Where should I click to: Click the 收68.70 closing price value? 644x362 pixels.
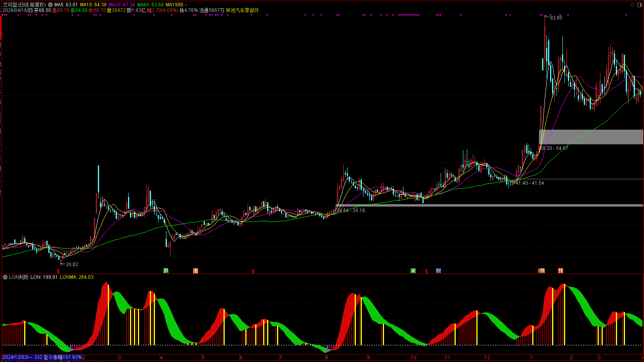[x=97, y=10]
